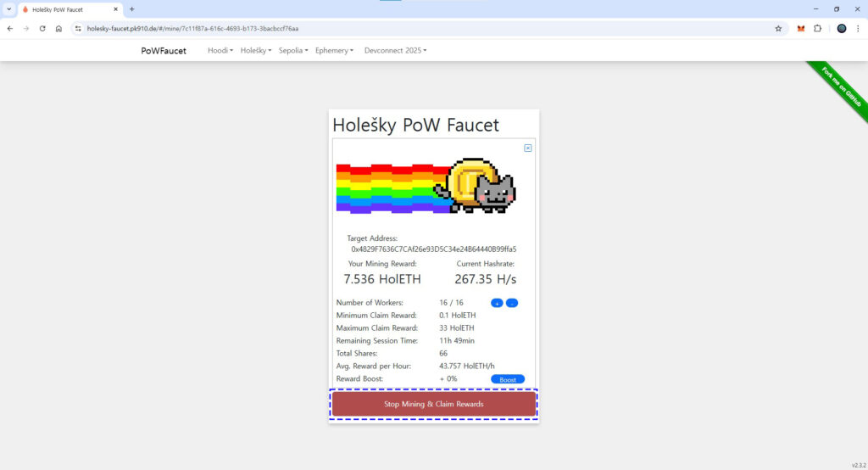Open Chrome's three-dot menu

coord(858,28)
